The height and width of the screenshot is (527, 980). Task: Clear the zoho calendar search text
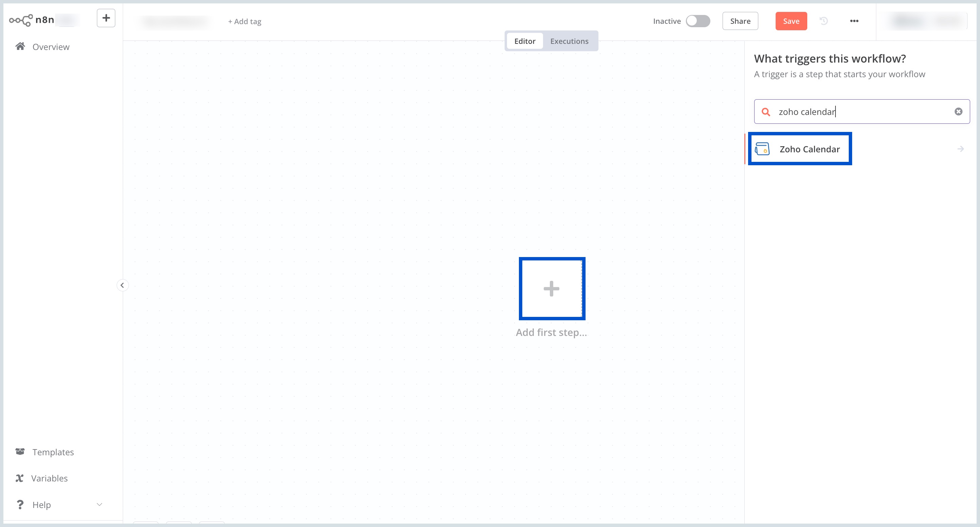(958, 112)
